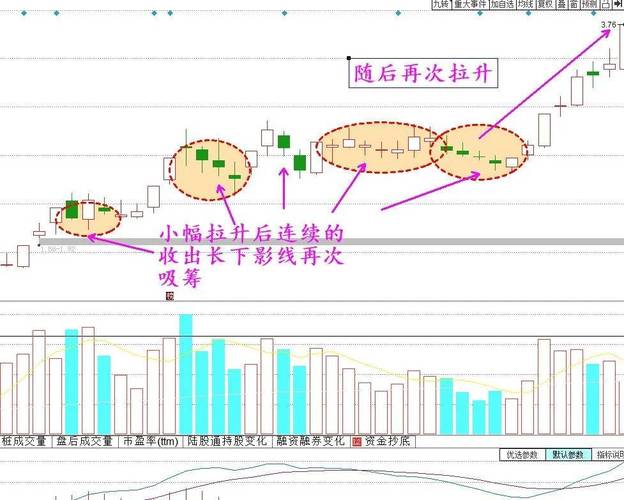Screen dimensions: 624x500
Task: Toggle the 预测 forecast display
Action: (589, 5)
